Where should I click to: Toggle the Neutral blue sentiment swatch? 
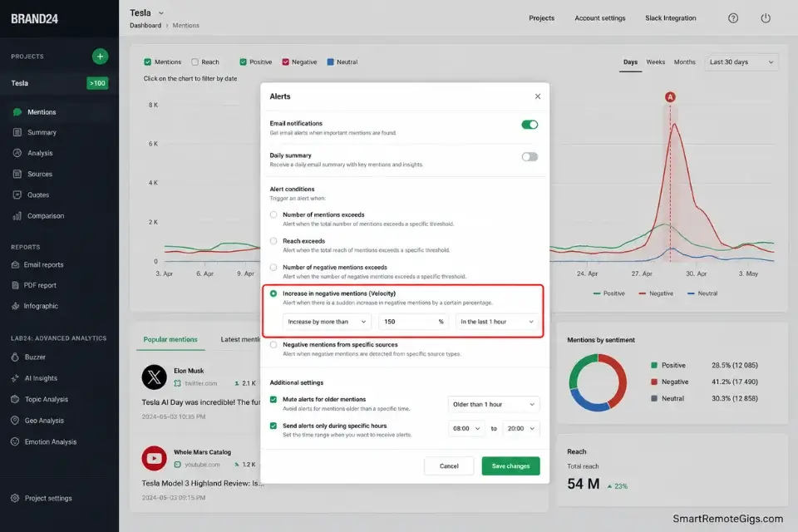pyautogui.click(x=330, y=62)
